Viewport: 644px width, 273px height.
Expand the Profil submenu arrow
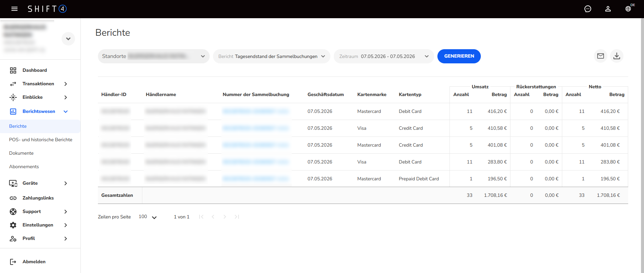click(x=66, y=239)
